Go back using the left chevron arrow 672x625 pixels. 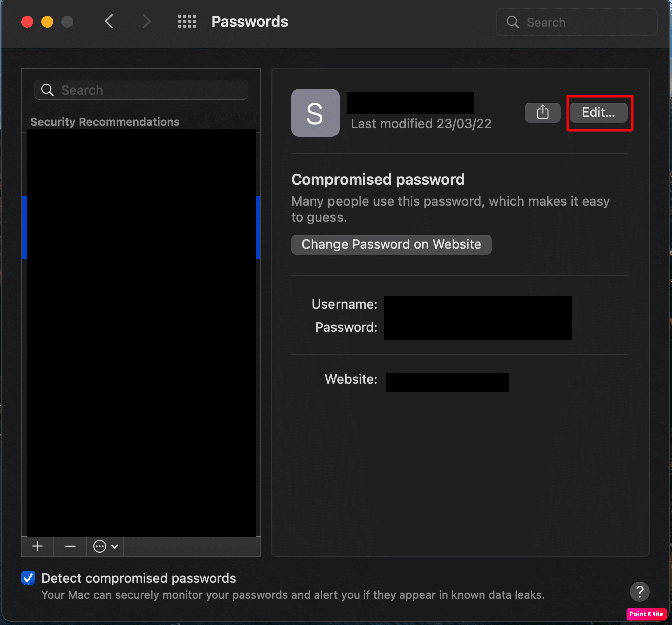[x=109, y=22]
